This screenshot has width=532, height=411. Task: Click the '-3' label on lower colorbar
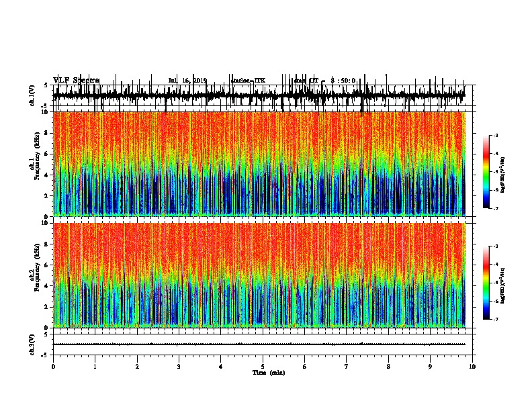pos(495,246)
